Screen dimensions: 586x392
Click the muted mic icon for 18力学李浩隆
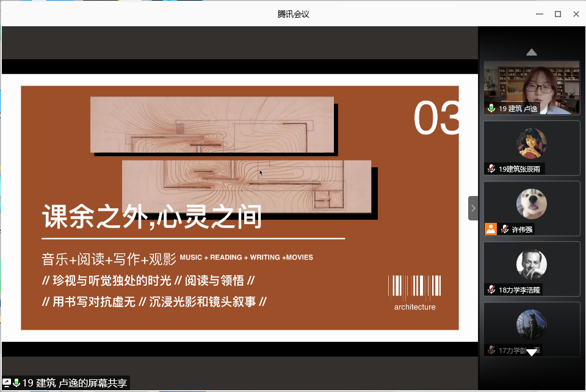491,289
